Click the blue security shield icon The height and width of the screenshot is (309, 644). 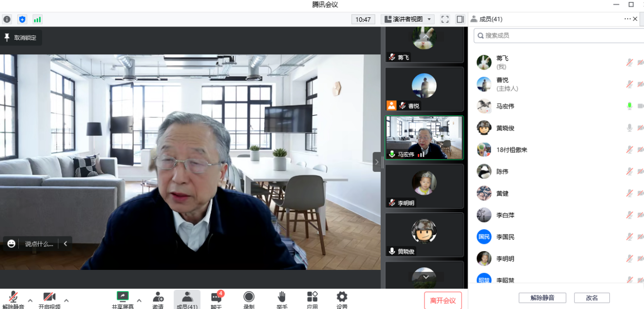tap(22, 19)
